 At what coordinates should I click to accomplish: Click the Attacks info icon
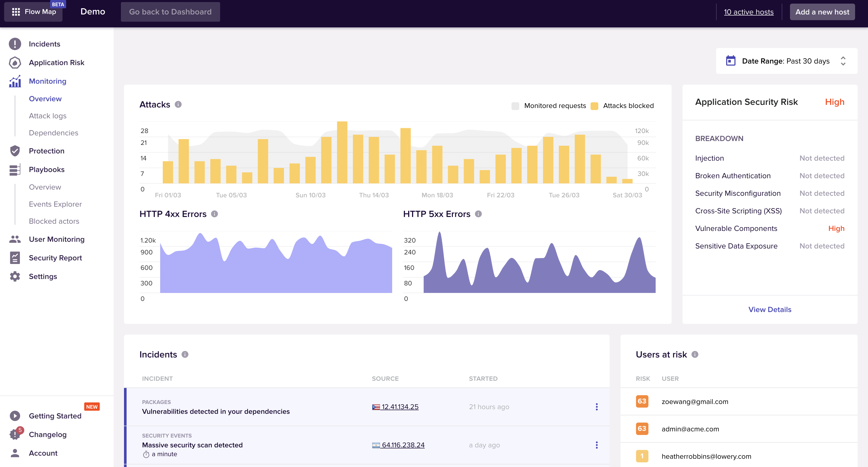point(178,104)
